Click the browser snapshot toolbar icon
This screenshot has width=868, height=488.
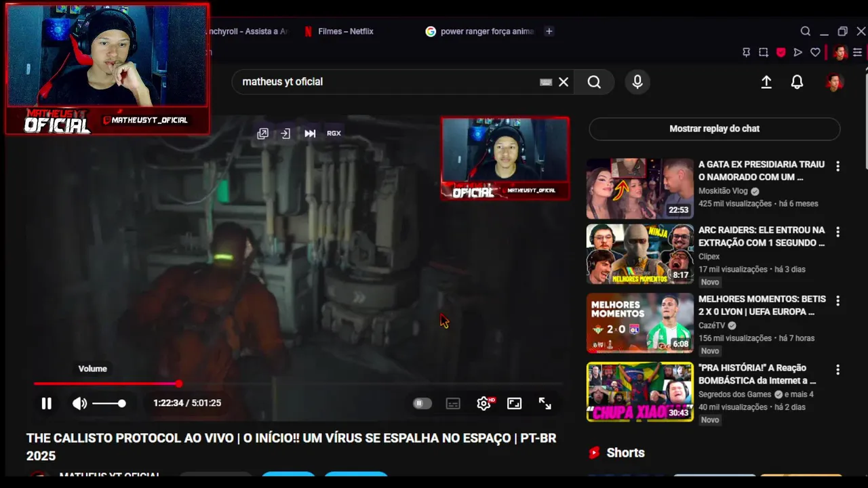(764, 52)
